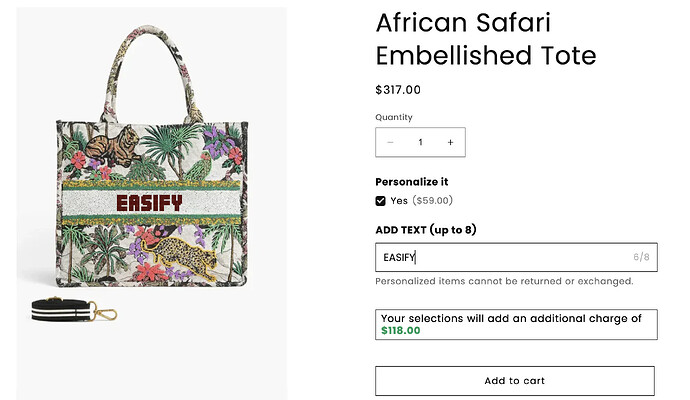690x400 pixels.
Task: Click the "ADD TEXT (up to 8)" label
Action: [x=425, y=229]
